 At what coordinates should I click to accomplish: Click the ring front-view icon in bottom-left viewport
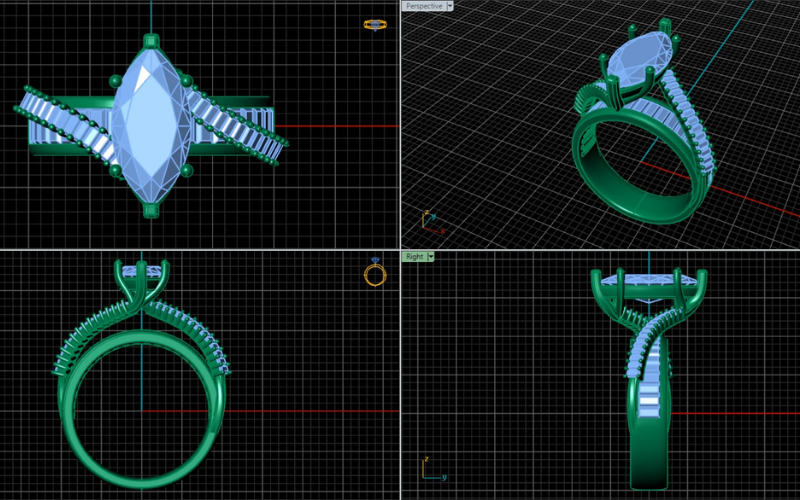pyautogui.click(x=374, y=273)
